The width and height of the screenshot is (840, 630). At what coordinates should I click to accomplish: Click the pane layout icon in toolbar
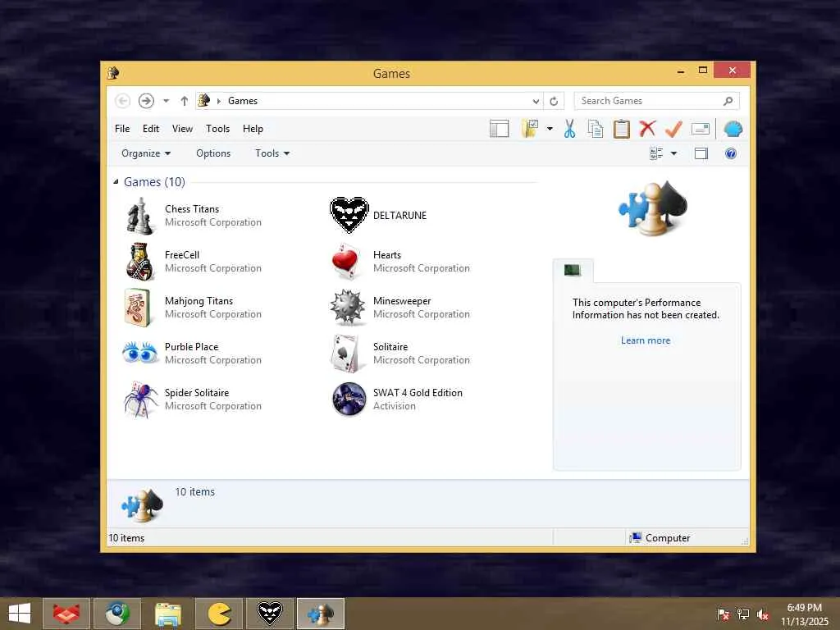pos(500,129)
